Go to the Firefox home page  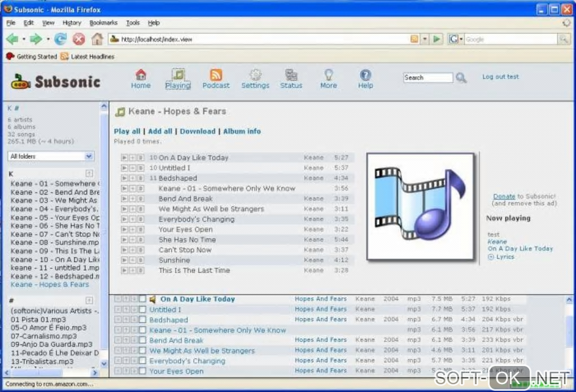point(97,38)
